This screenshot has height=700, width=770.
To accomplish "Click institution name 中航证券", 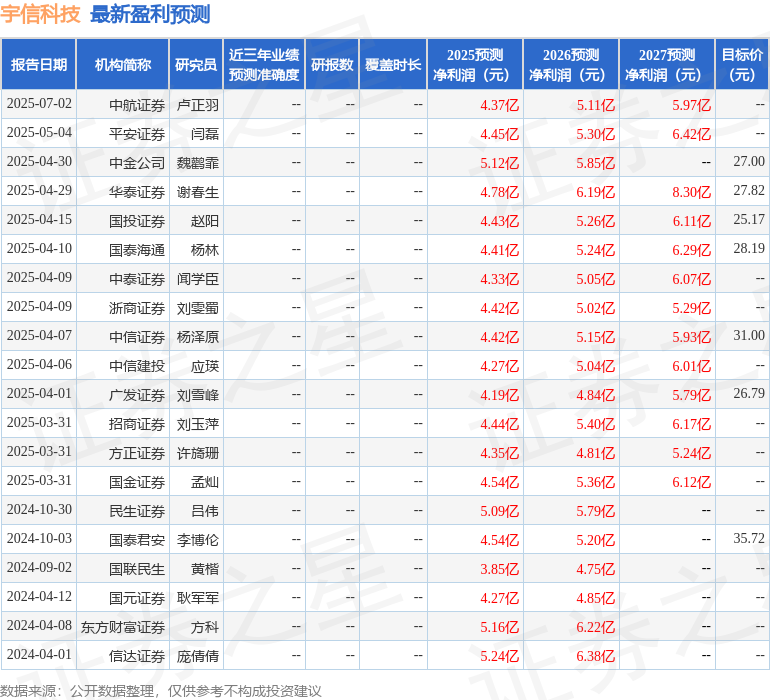I will [x=137, y=105].
